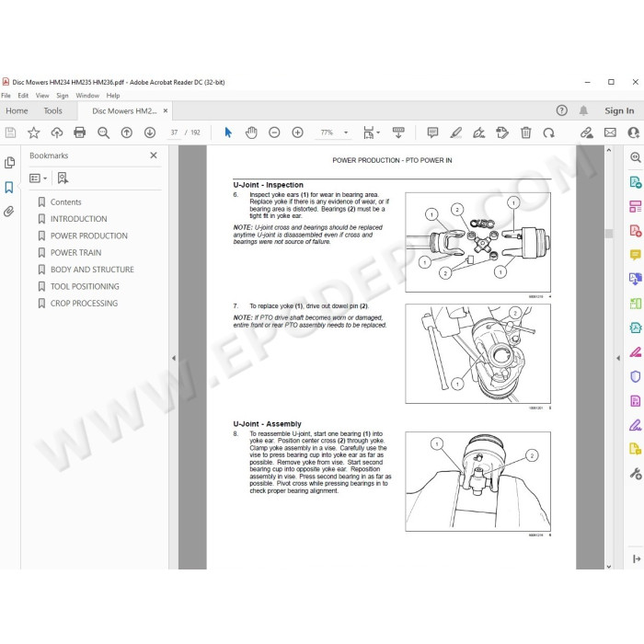The image size is (644, 644).
Task: Rotate the page view
Action: pos(548,132)
